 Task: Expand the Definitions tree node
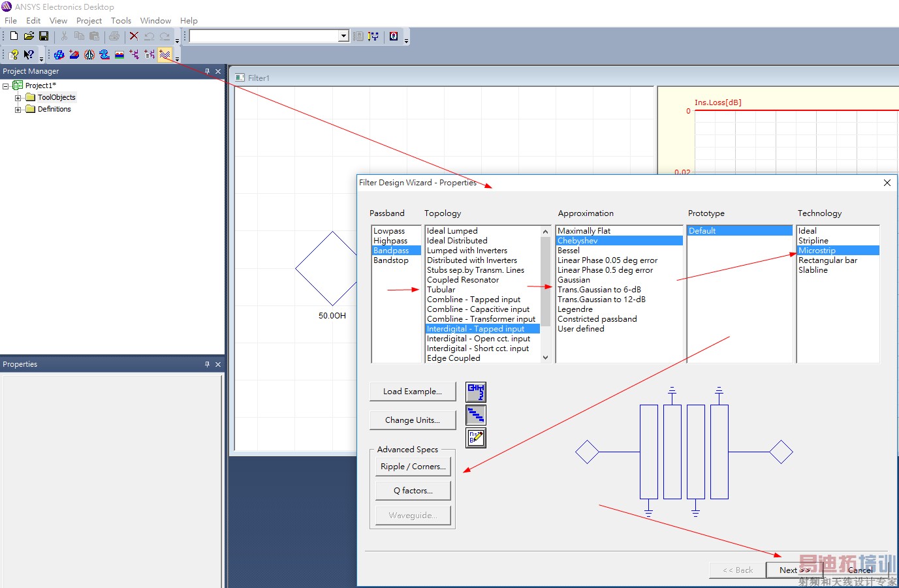click(18, 110)
